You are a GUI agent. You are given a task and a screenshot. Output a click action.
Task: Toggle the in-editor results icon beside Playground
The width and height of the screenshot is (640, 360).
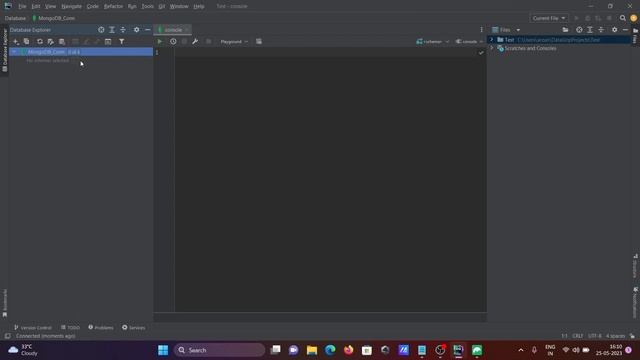click(x=259, y=42)
